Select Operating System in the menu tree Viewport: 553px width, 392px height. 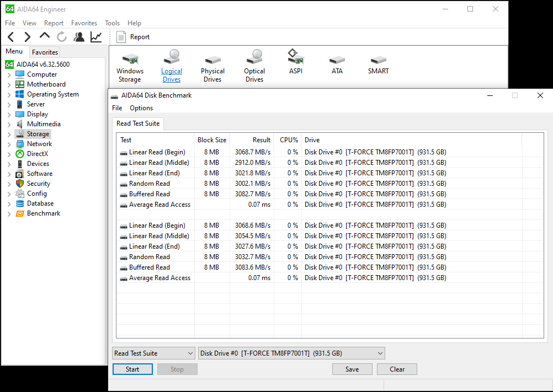point(53,94)
